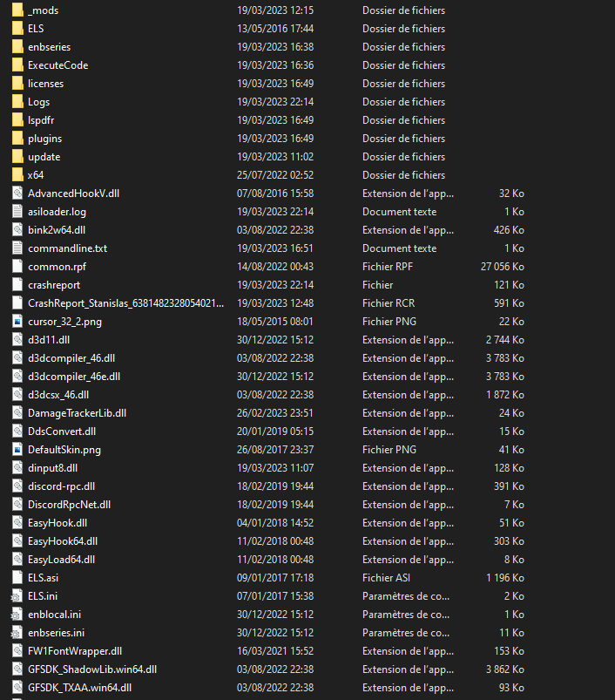The image size is (615, 700).
Task: Click the enbseries folder icon
Action: [x=18, y=47]
